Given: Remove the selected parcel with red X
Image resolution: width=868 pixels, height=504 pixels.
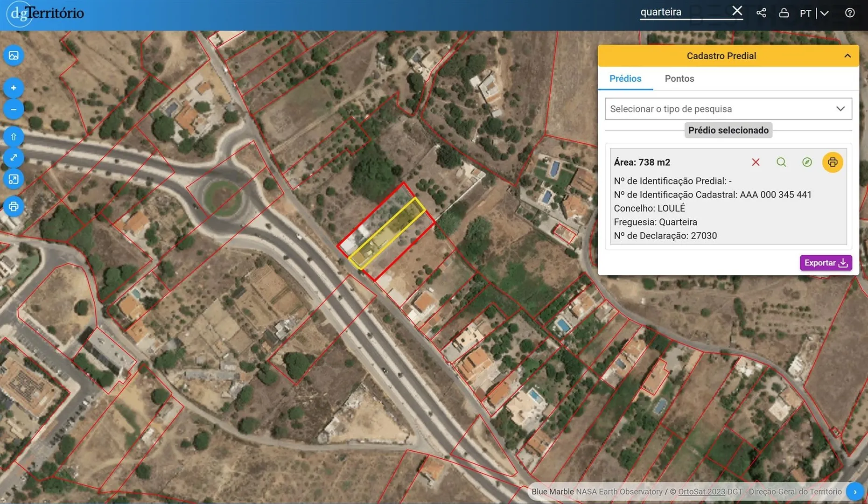Looking at the screenshot, I should click(x=756, y=162).
